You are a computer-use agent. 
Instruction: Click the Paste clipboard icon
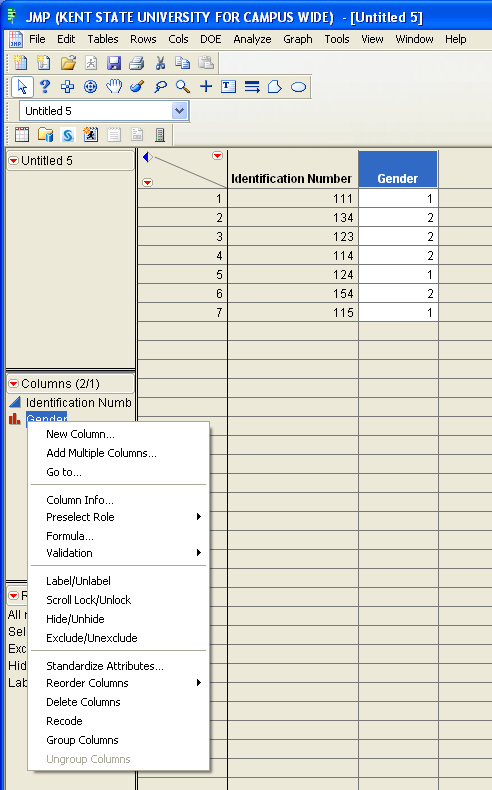point(205,62)
